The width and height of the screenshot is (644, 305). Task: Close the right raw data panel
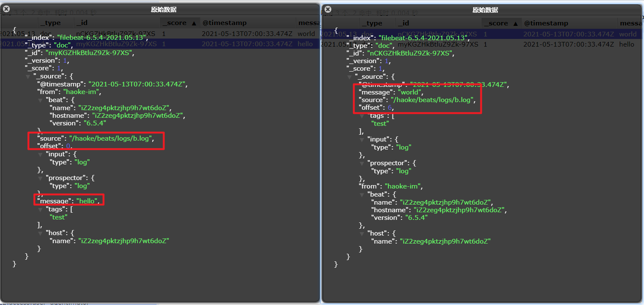click(328, 8)
